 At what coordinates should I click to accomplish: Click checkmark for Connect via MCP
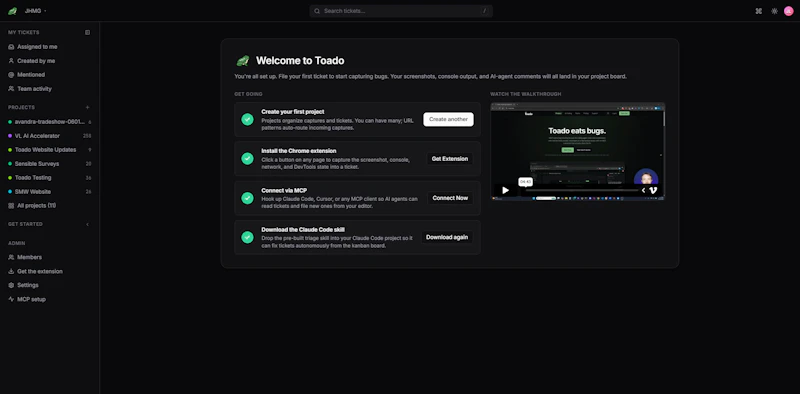point(247,198)
